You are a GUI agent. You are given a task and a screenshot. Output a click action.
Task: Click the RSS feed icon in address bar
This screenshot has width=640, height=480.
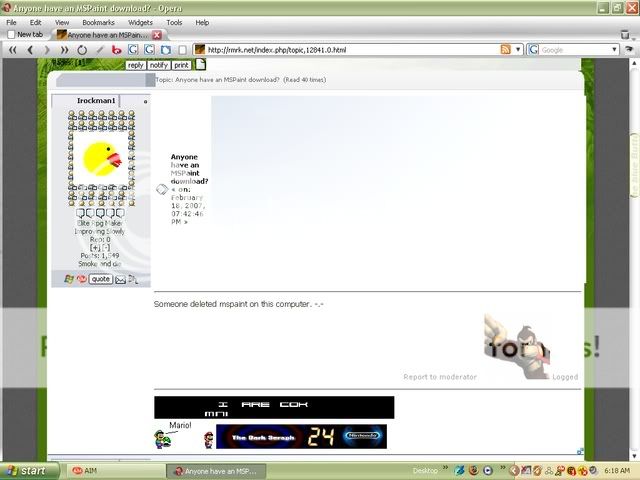click(506, 49)
